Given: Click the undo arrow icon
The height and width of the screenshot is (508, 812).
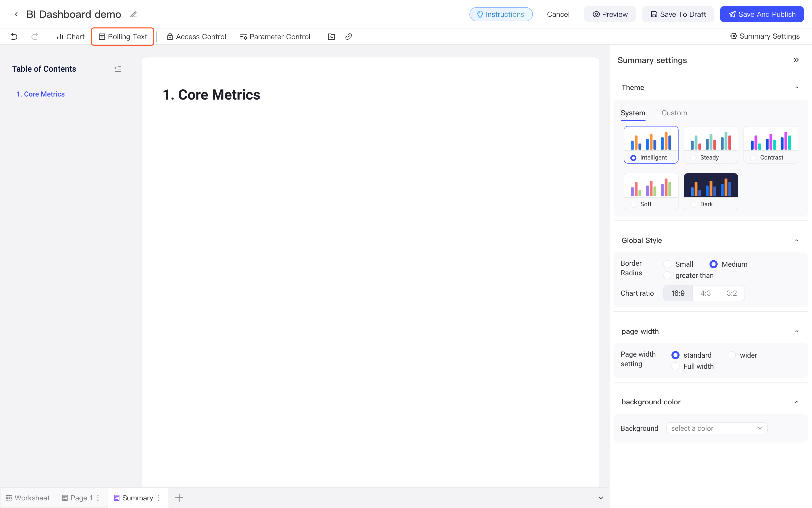Looking at the screenshot, I should click(x=14, y=36).
